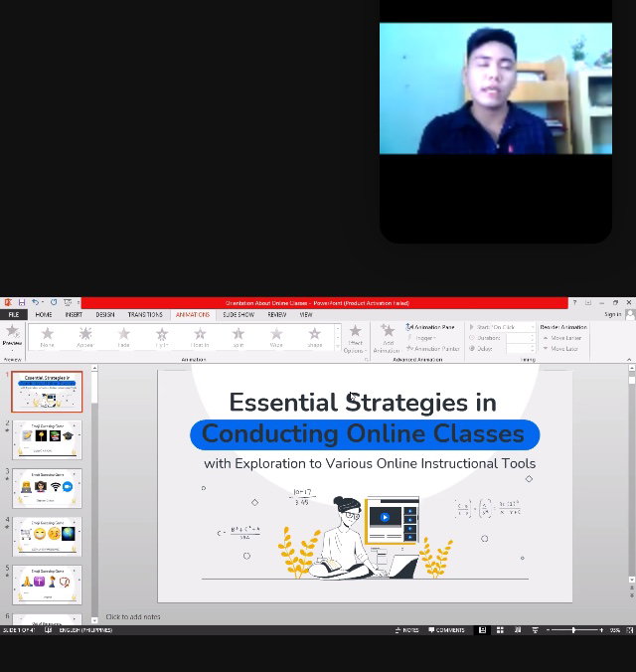Screen dimensions: 636x672
Task: Select slide 4 thumbnail
Action: (47, 537)
